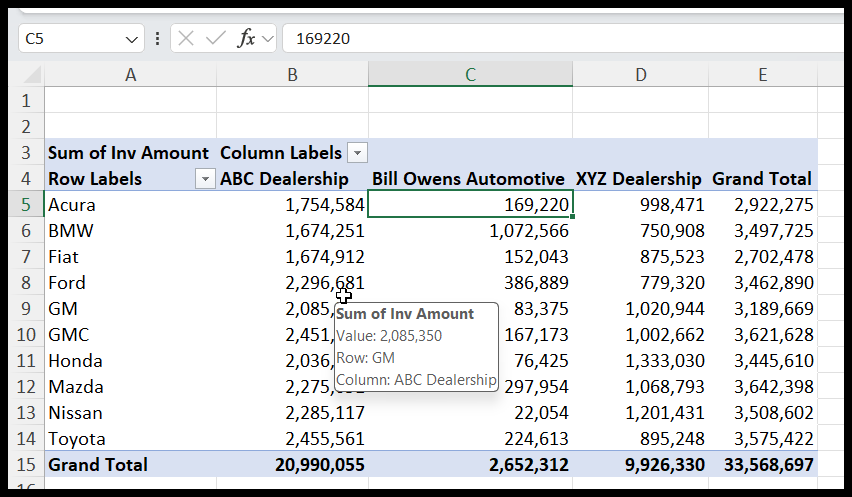Click cell with value 3,621,628
The image size is (852, 497).
[x=763, y=335]
